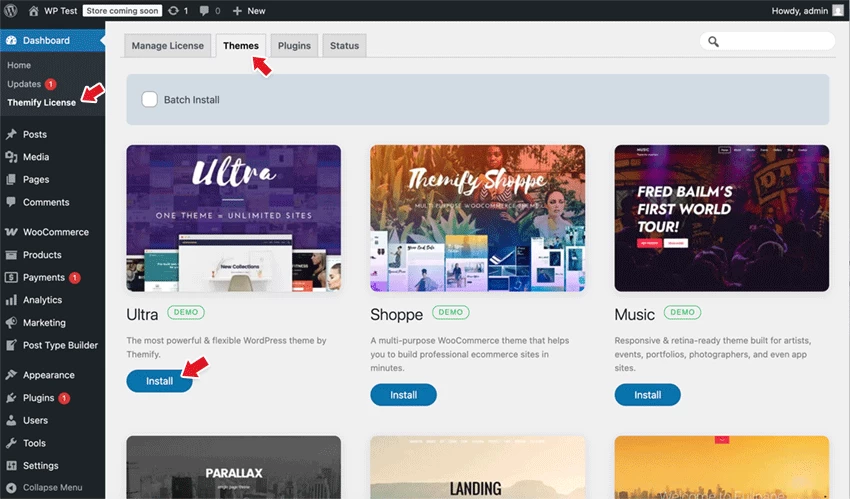Open Updates submenu item
Image resolution: width=850 pixels, height=499 pixels.
coord(24,84)
